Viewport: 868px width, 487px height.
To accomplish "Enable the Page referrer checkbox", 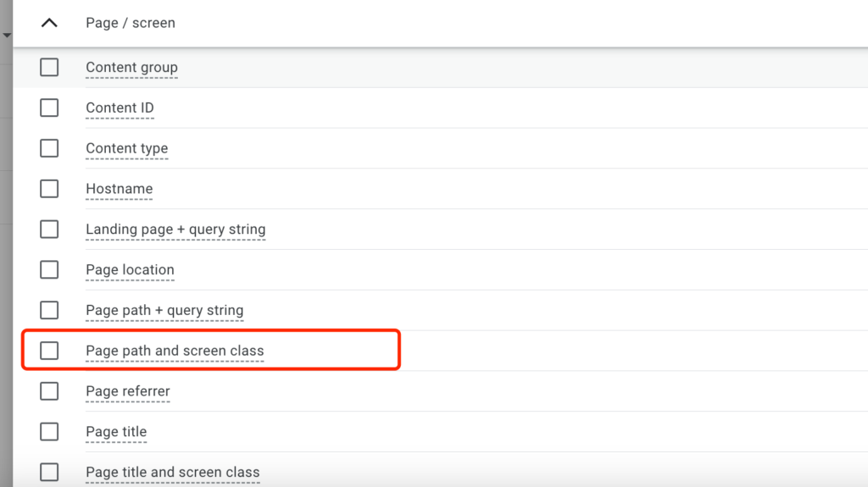I will pos(49,391).
